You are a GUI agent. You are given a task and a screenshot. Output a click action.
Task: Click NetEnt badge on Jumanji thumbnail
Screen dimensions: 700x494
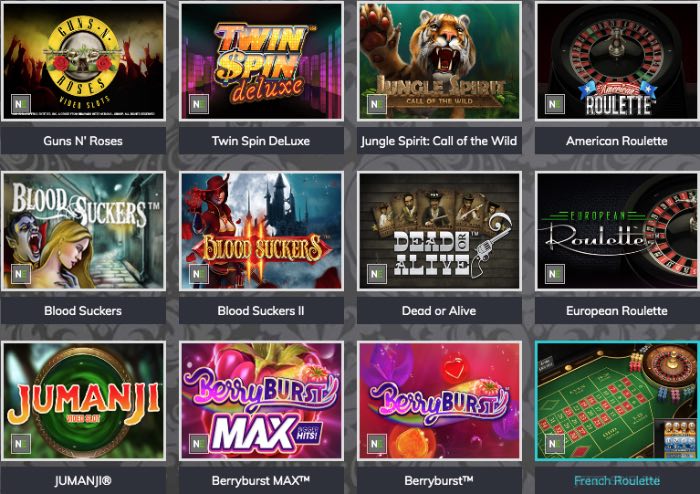[21, 444]
